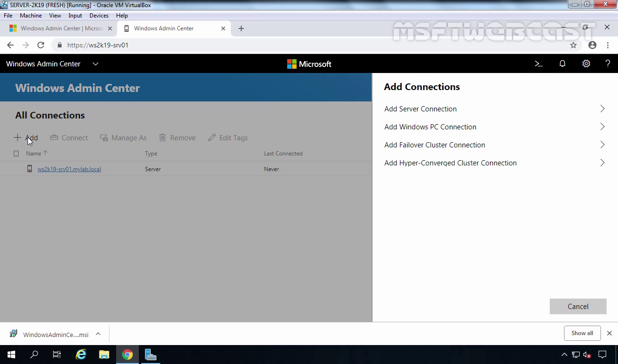Click Type column header
The width and height of the screenshot is (618, 364).
coord(151,154)
